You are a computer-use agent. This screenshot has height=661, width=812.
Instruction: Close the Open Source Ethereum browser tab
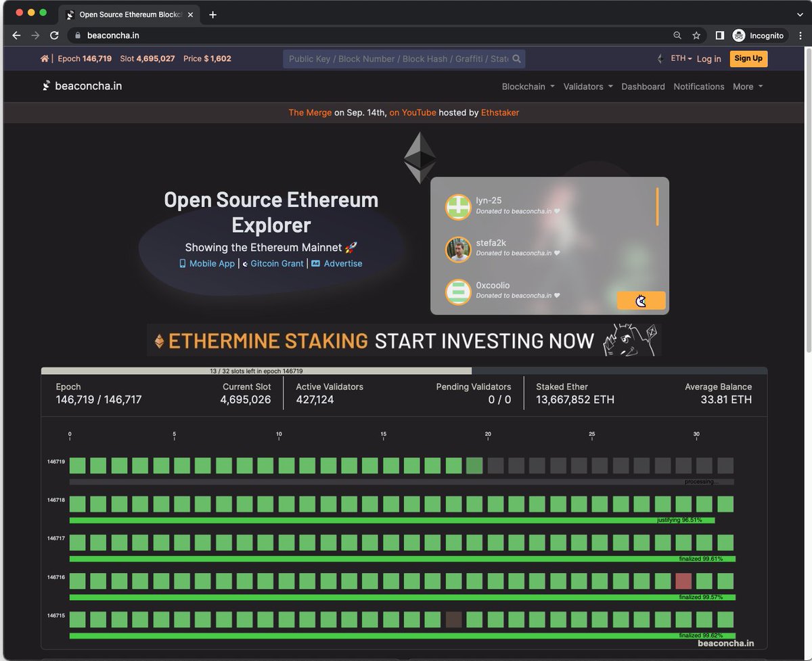190,14
